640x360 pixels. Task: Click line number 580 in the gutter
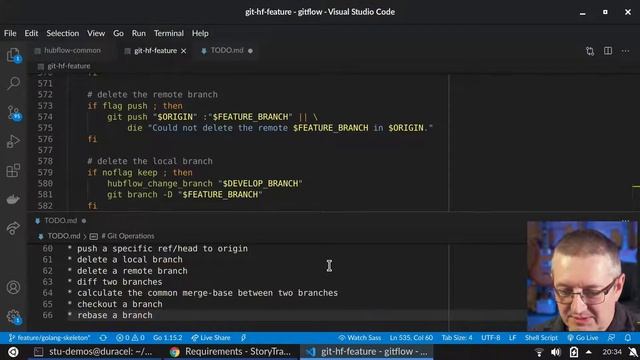point(45,184)
